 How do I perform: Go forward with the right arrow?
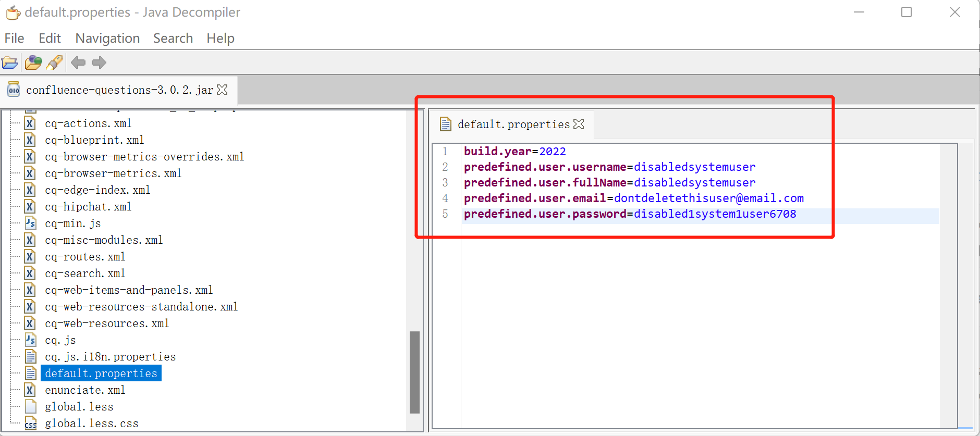(99, 63)
